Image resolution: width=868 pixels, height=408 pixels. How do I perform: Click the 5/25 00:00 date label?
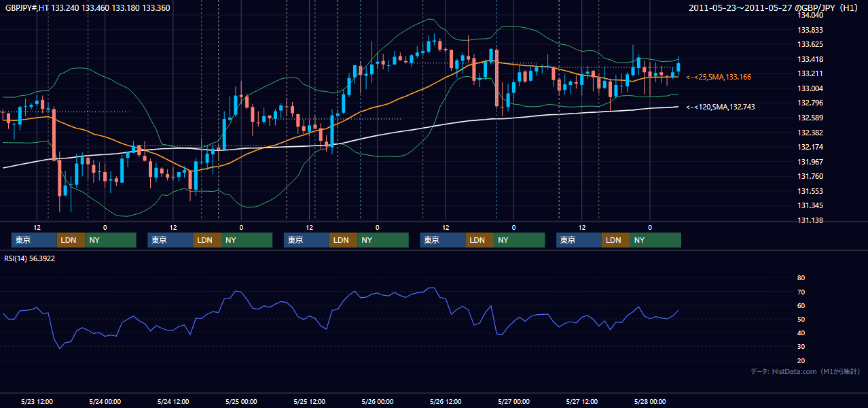[241, 401]
